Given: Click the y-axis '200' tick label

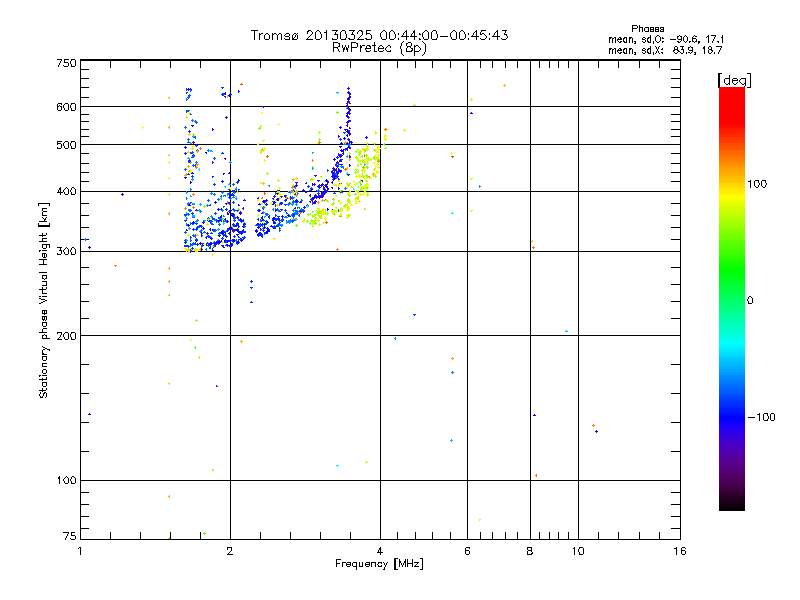Looking at the screenshot, I should point(66,336).
